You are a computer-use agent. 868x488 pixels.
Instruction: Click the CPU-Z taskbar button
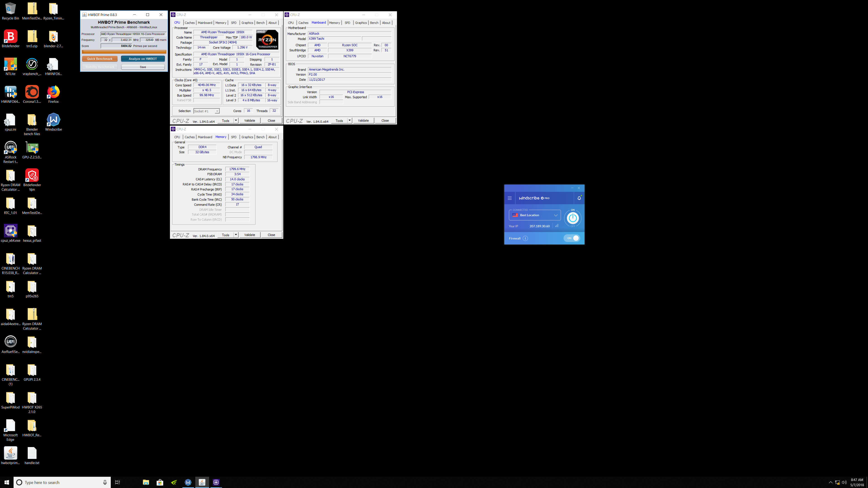216,482
